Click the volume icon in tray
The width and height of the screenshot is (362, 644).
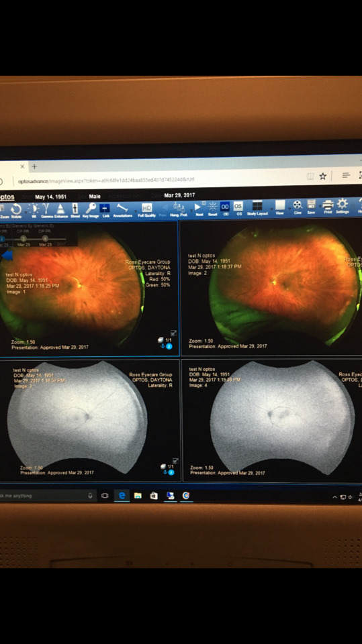coord(351,497)
